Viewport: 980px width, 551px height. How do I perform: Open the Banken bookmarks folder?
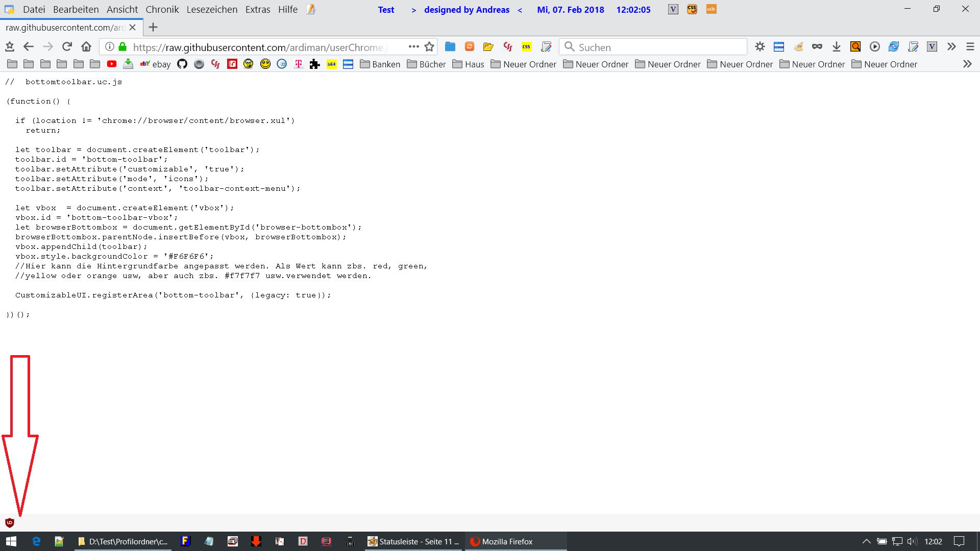(x=380, y=64)
